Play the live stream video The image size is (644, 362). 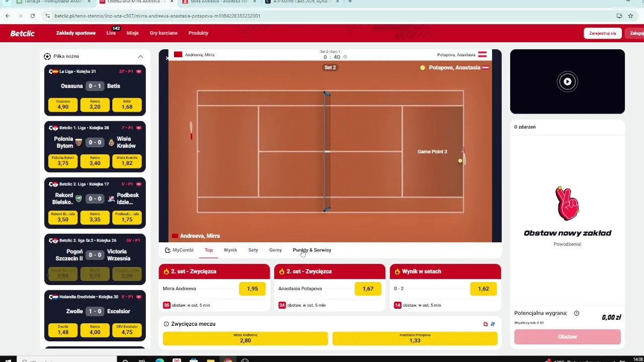tap(568, 81)
